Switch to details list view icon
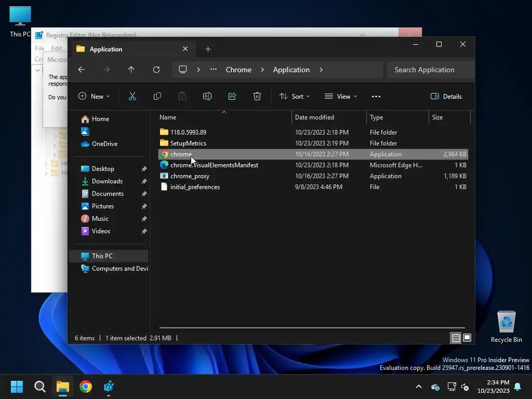Screen dimensions: 532x399 456,338
